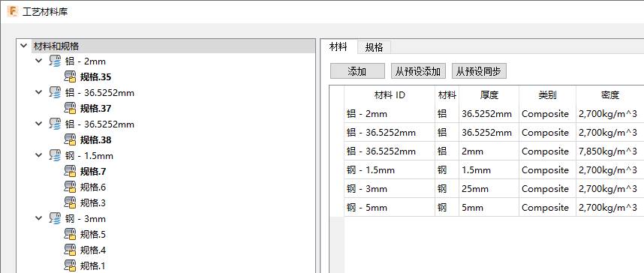The image size is (644, 273).
Task: Collapse the 钢 - 3mm tree node
Action: coord(39,218)
